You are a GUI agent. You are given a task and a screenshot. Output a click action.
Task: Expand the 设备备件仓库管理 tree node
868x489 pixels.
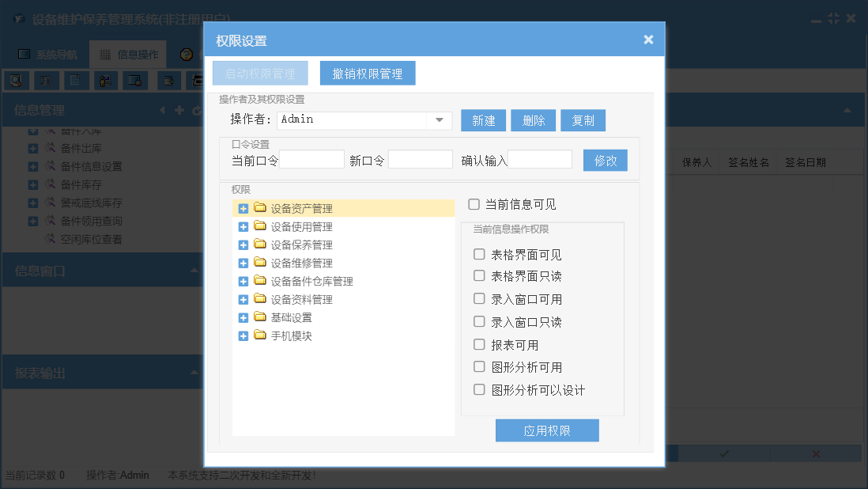pyautogui.click(x=243, y=281)
